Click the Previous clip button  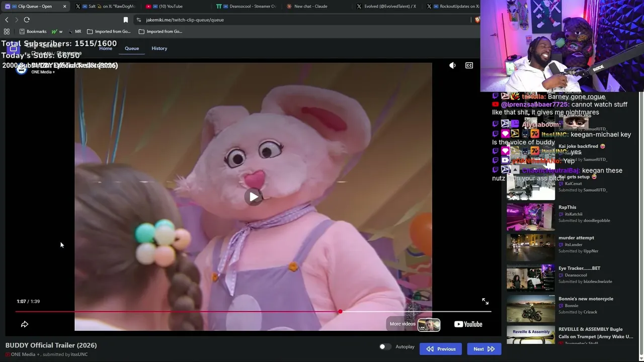(441, 349)
